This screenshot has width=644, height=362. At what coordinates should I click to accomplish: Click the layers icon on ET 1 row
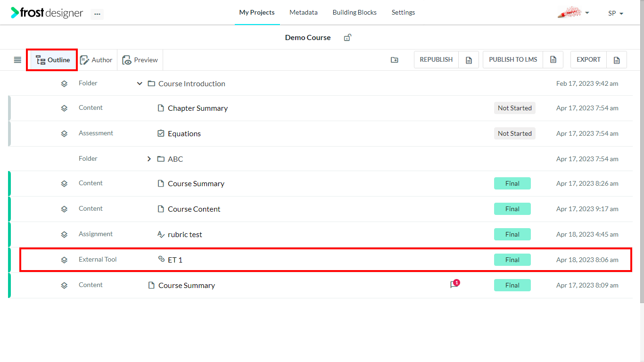[x=64, y=260]
